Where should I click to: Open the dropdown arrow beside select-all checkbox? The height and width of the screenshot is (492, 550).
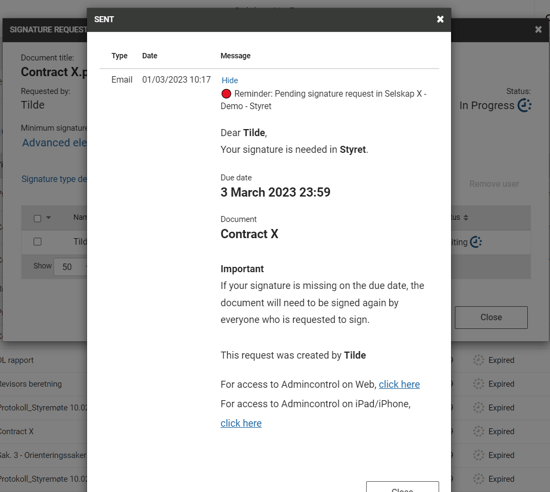[x=48, y=218]
